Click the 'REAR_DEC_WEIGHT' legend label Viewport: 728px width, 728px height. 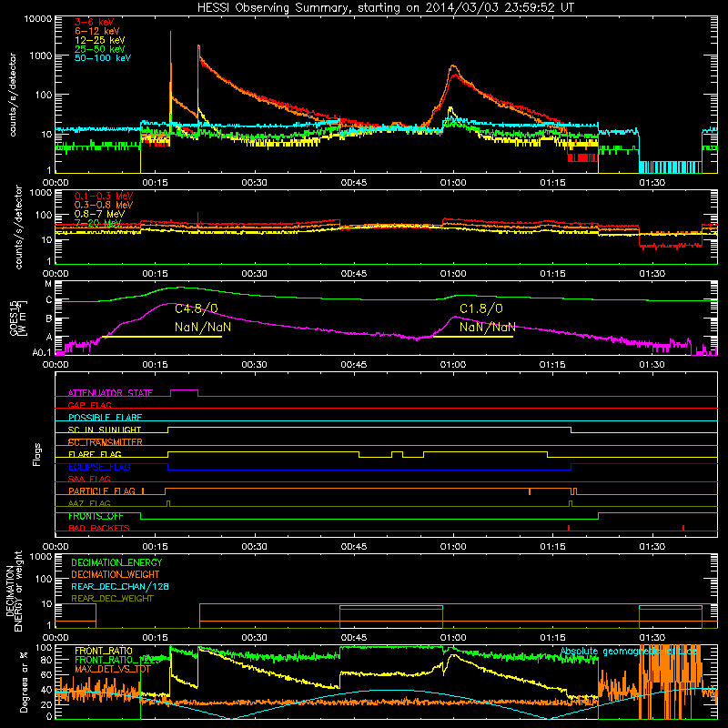coord(112,599)
